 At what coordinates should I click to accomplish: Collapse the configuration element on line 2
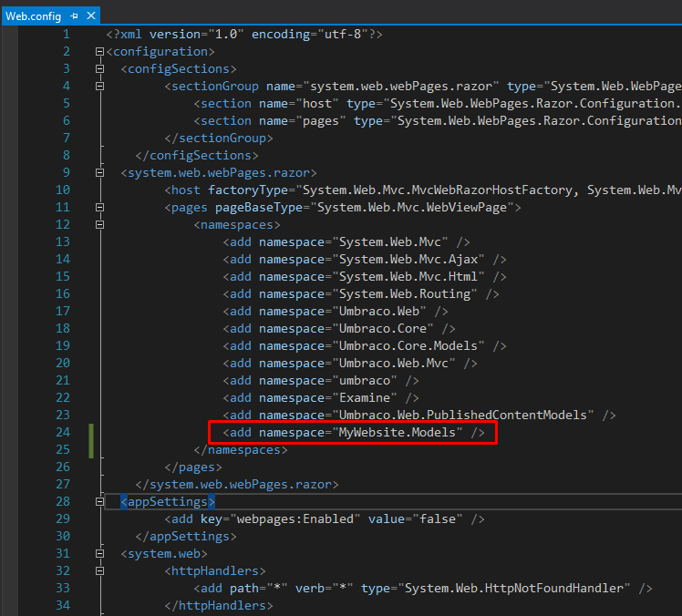coord(99,52)
